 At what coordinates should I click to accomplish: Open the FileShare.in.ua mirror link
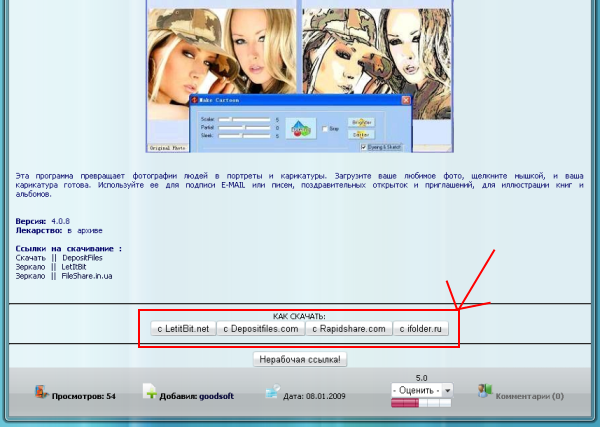pyautogui.click(x=87, y=275)
